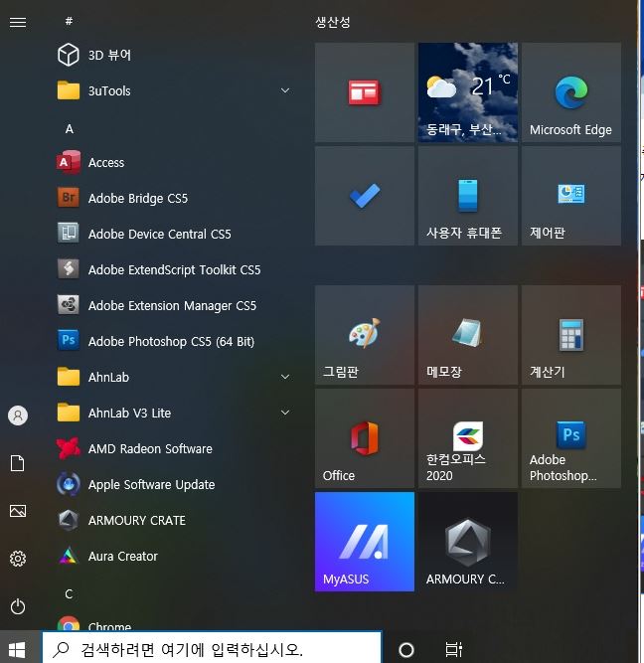Viewport: 644px width, 663px height.
Task: Click the Windows Start button
Action: pyautogui.click(x=17, y=649)
